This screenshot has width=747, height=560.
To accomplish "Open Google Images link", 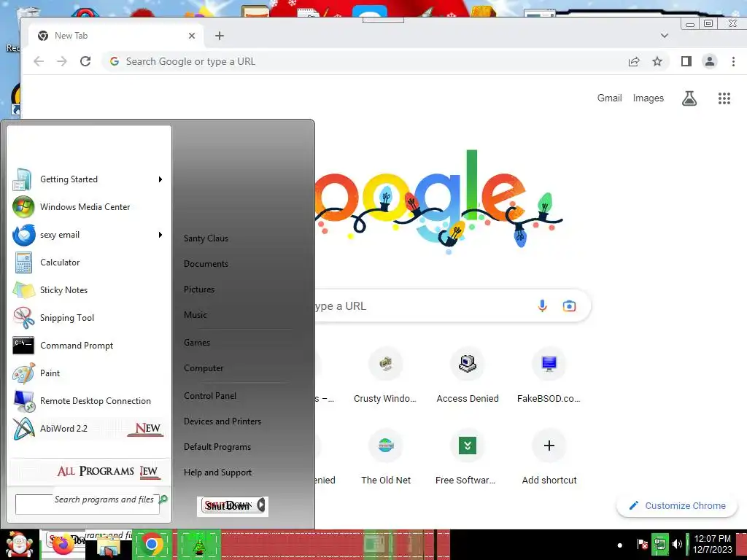I will click(x=648, y=98).
